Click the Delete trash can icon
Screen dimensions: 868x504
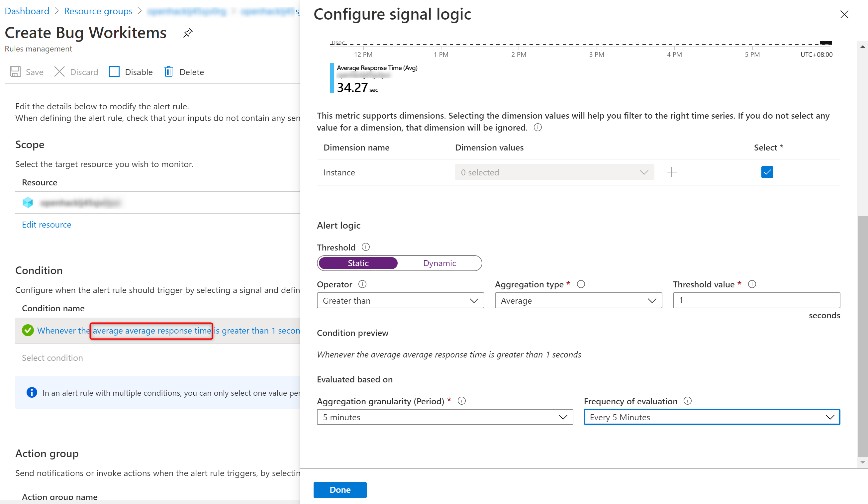pos(168,72)
